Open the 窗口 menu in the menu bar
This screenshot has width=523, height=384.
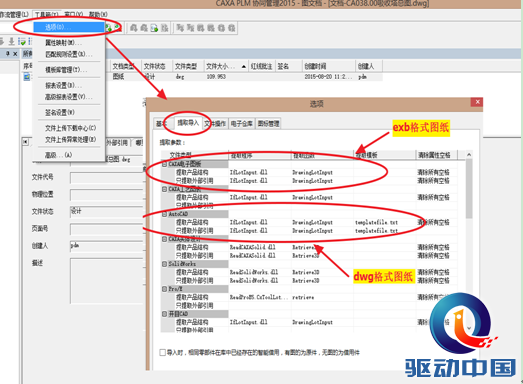click(73, 14)
